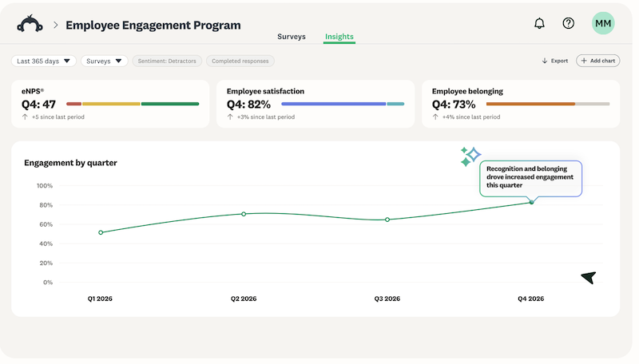Image resolution: width=639 pixels, height=364 pixels.
Task: Open the help question mark icon
Action: click(x=568, y=24)
